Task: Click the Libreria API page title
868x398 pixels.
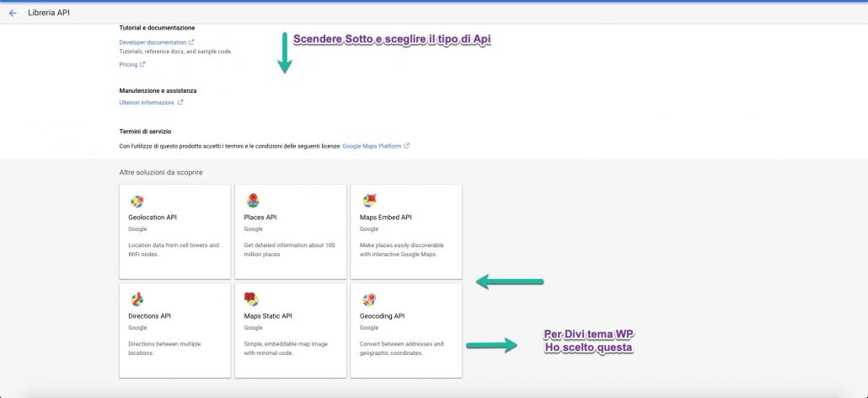Action: (x=49, y=13)
